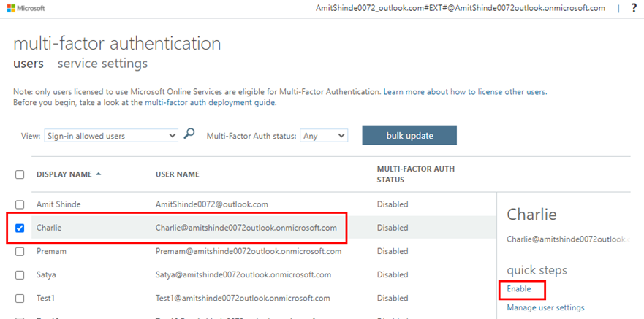644x319 pixels.
Task: Click the Test1 display name
Action: [45, 298]
